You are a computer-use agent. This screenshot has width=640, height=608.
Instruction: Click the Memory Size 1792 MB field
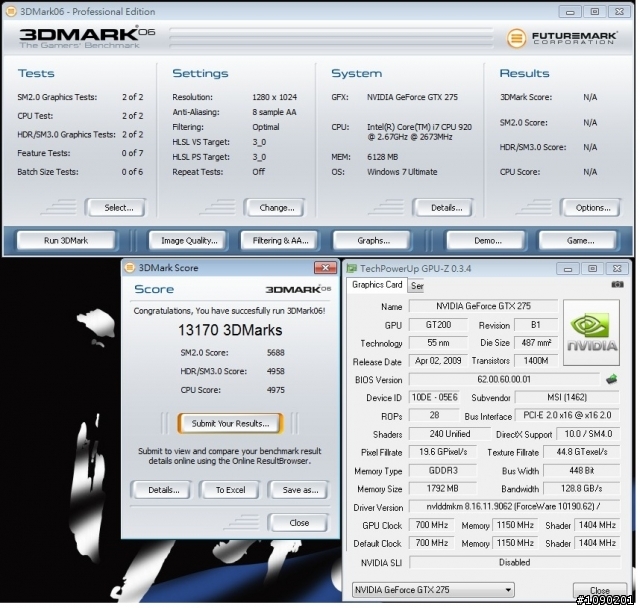pos(442,488)
